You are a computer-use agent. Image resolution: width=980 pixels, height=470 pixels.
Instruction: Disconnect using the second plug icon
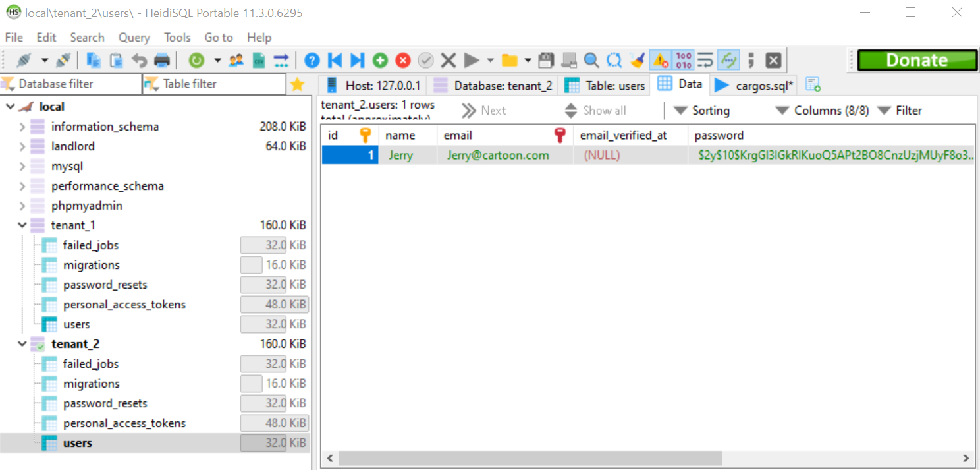(63, 61)
